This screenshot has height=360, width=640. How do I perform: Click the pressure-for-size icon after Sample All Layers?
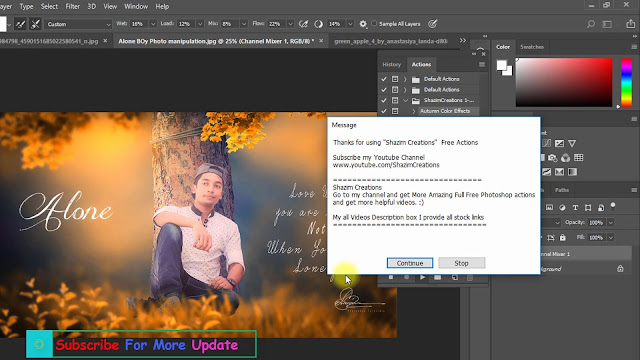click(433, 24)
